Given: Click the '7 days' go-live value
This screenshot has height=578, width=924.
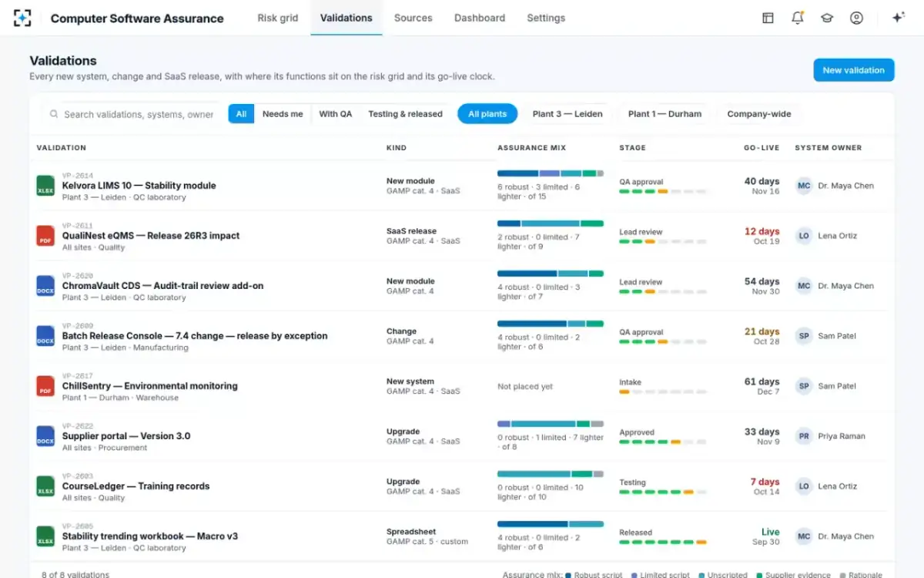Looking at the screenshot, I should (x=765, y=482).
